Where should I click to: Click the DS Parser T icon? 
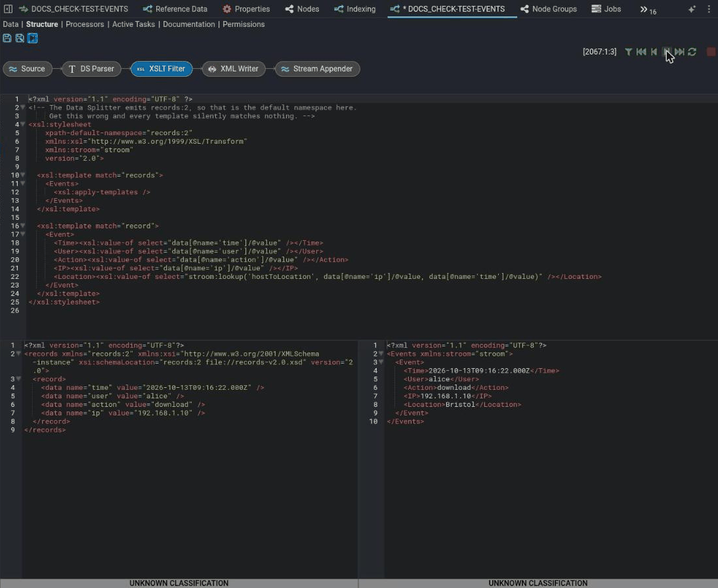pyautogui.click(x=72, y=69)
